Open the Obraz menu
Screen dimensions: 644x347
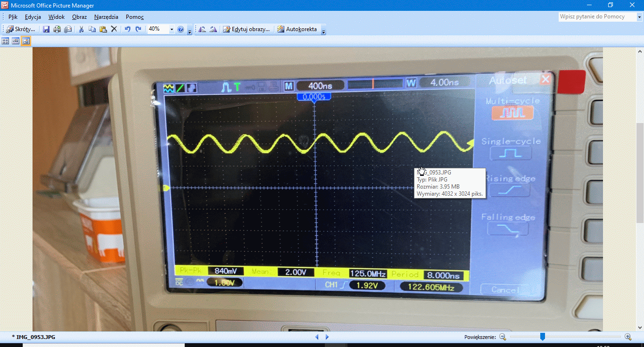[79, 17]
